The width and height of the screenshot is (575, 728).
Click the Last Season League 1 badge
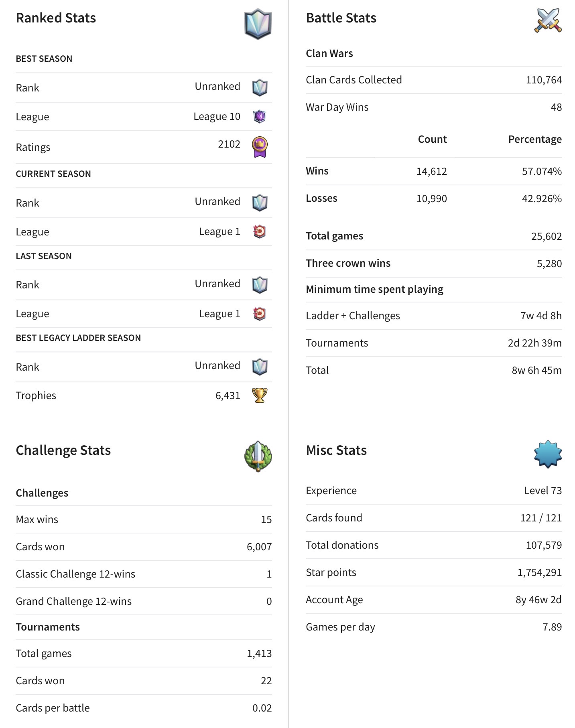pos(260,314)
